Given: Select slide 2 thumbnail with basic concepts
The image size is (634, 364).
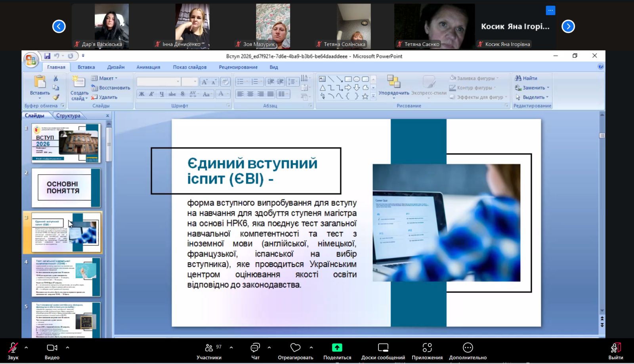Looking at the screenshot, I should pyautogui.click(x=66, y=188).
